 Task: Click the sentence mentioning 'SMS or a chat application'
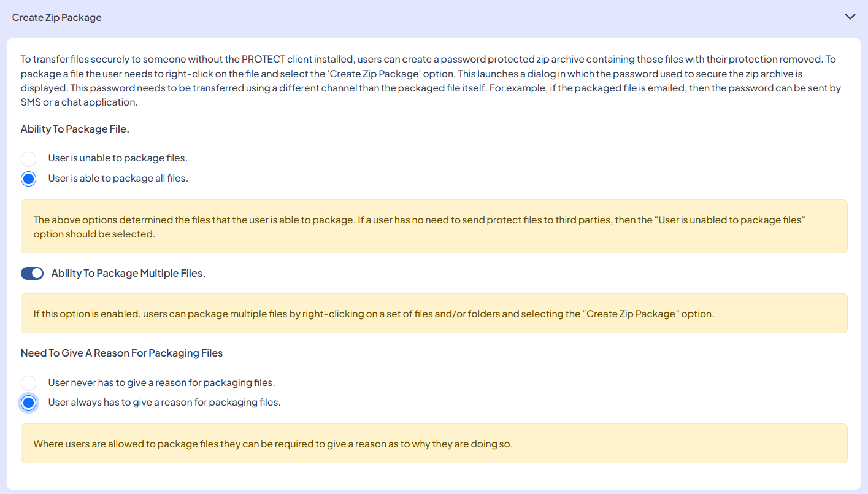(79, 102)
